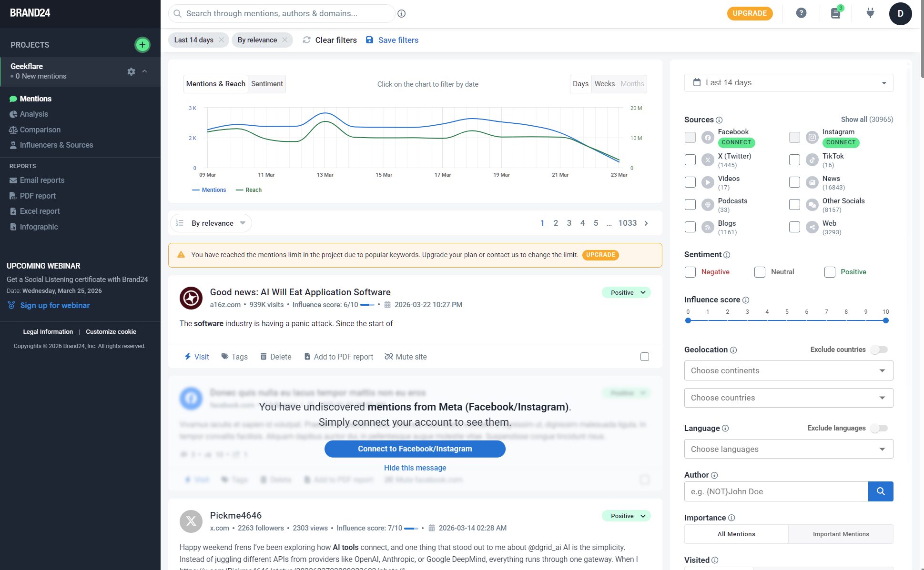Tick the Negative sentiment checkbox
The image size is (924, 570).
click(x=690, y=272)
